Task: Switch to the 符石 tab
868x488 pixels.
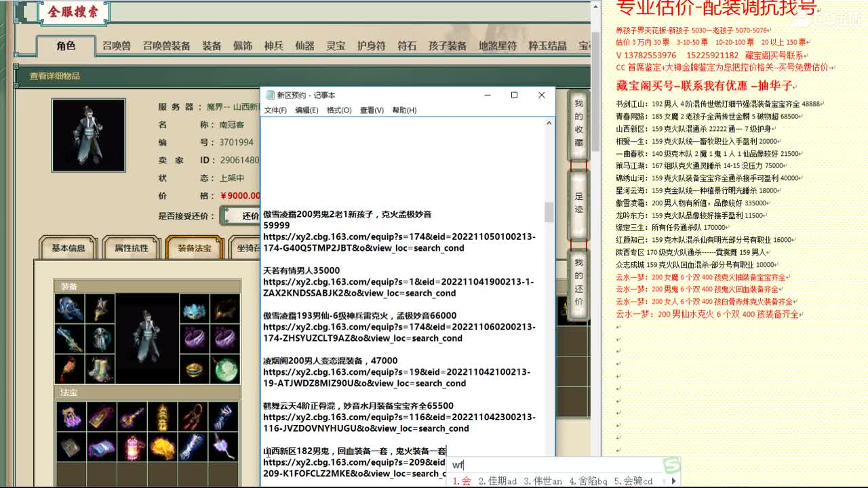Action: pos(407,45)
